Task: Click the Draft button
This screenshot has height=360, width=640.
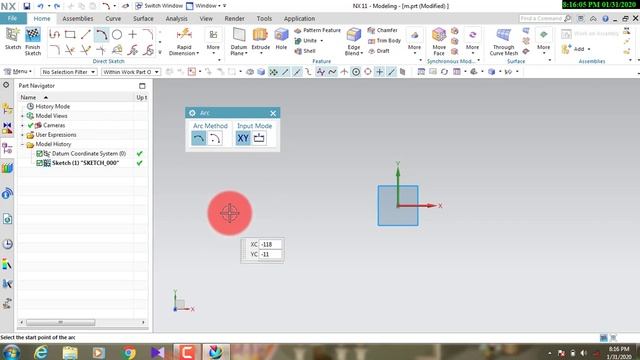Action: (379, 51)
